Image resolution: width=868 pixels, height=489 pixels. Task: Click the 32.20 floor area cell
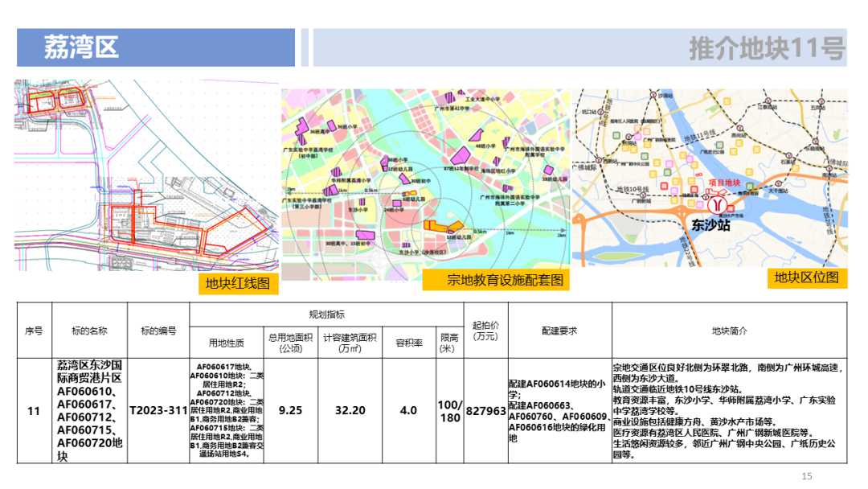[350, 410]
